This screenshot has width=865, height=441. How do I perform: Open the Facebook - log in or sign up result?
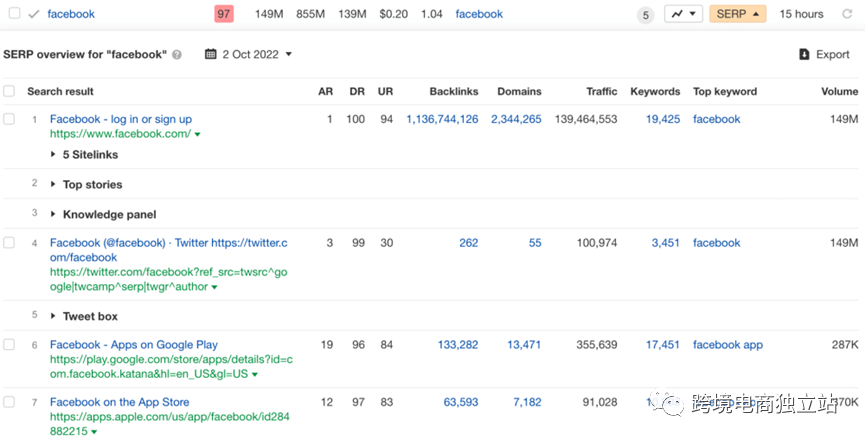(x=121, y=119)
